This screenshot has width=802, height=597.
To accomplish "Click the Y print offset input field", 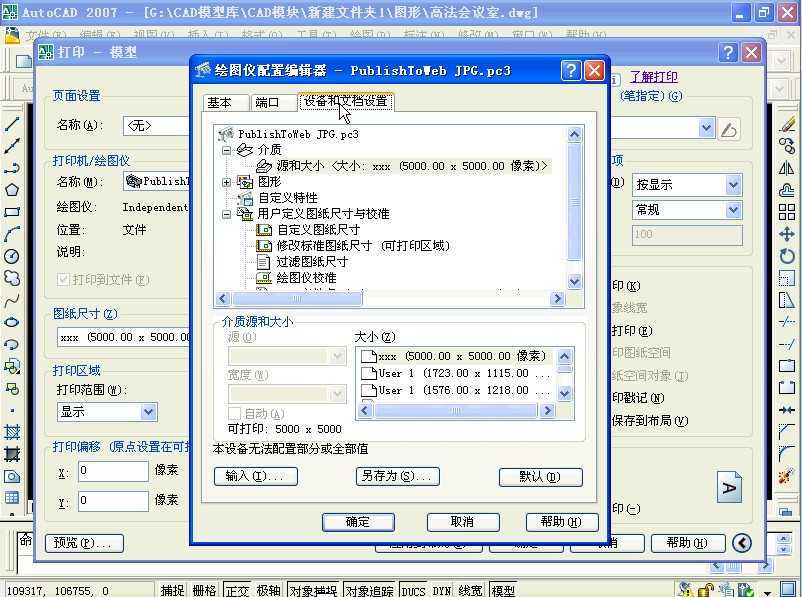I will click(114, 501).
